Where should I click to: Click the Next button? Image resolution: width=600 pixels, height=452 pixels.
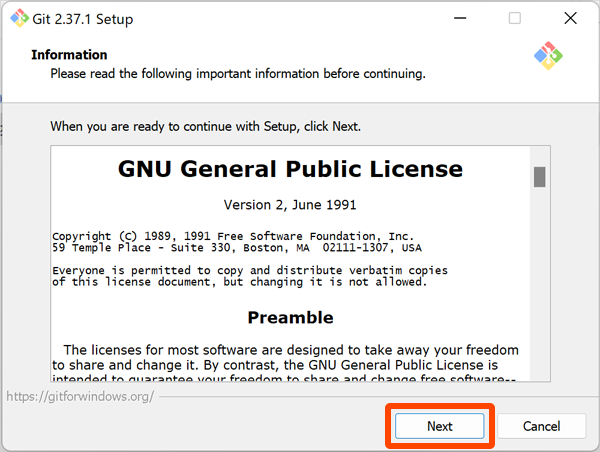pyautogui.click(x=439, y=426)
